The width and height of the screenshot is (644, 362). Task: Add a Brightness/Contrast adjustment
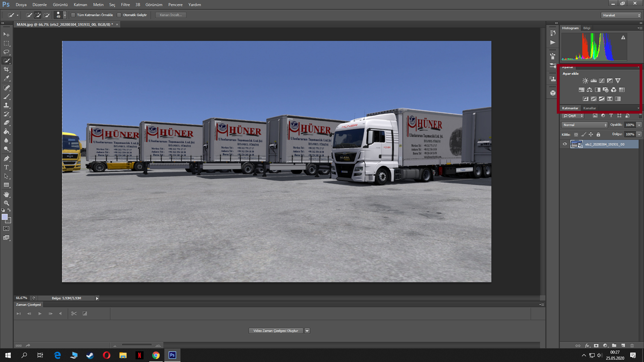[585, 81]
